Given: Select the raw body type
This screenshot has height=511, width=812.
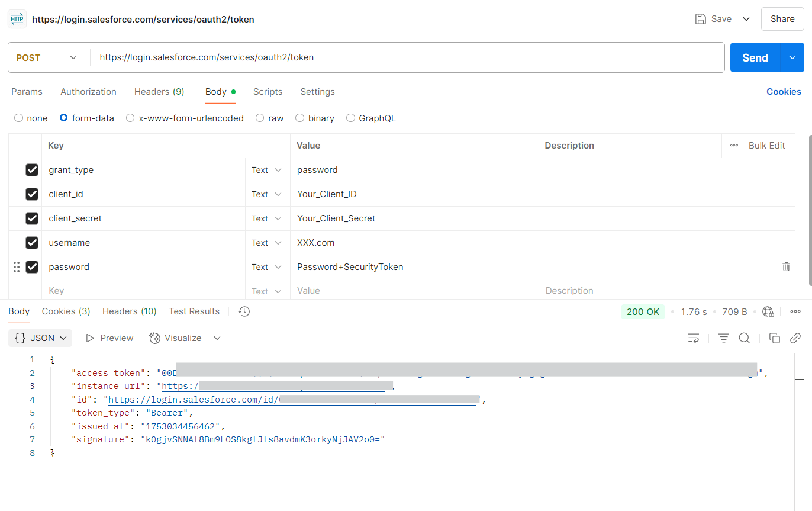Looking at the screenshot, I should click(260, 118).
